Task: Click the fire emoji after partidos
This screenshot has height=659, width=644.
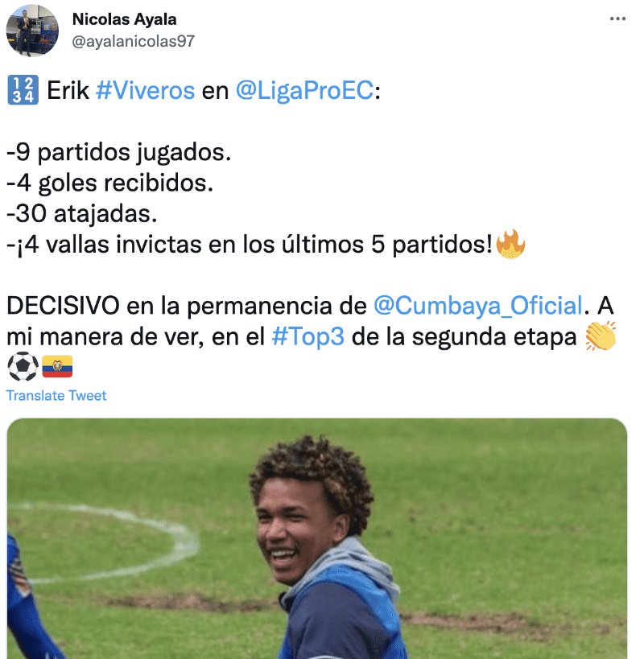Action: (510, 244)
